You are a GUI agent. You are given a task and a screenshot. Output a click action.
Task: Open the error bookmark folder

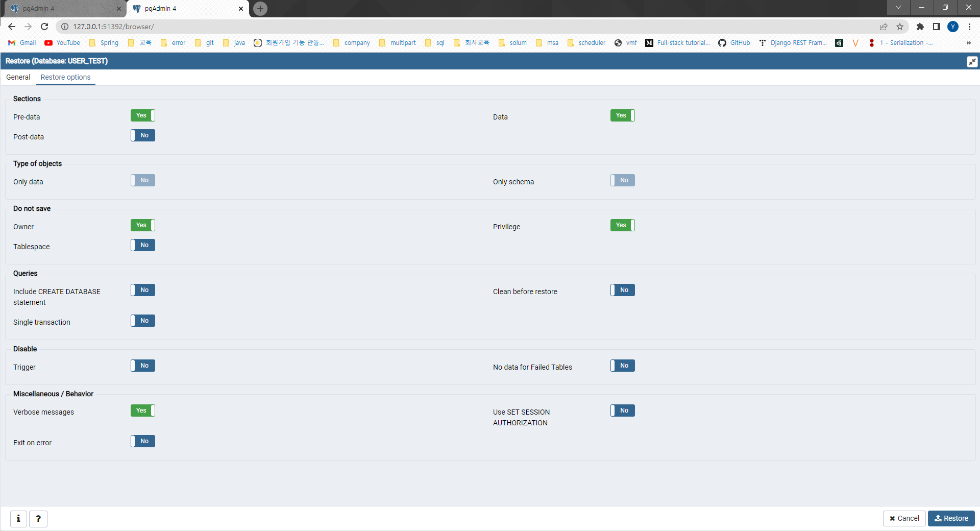click(173, 43)
